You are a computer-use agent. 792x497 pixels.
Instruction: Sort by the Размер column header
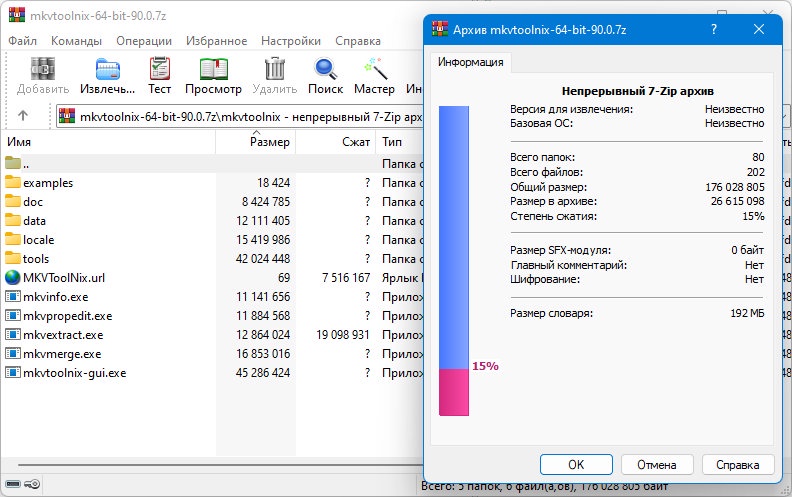tap(256, 142)
